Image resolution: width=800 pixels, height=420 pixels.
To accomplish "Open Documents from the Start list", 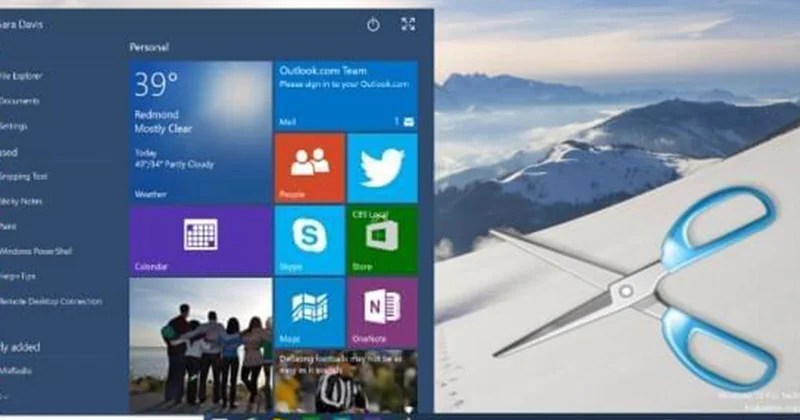I will coord(19,101).
